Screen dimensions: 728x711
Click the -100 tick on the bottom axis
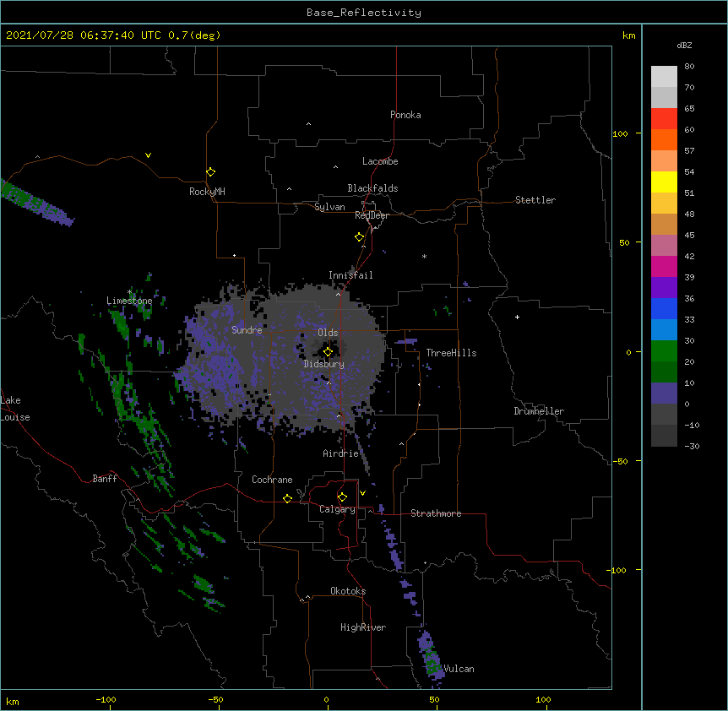pyautogui.click(x=106, y=699)
